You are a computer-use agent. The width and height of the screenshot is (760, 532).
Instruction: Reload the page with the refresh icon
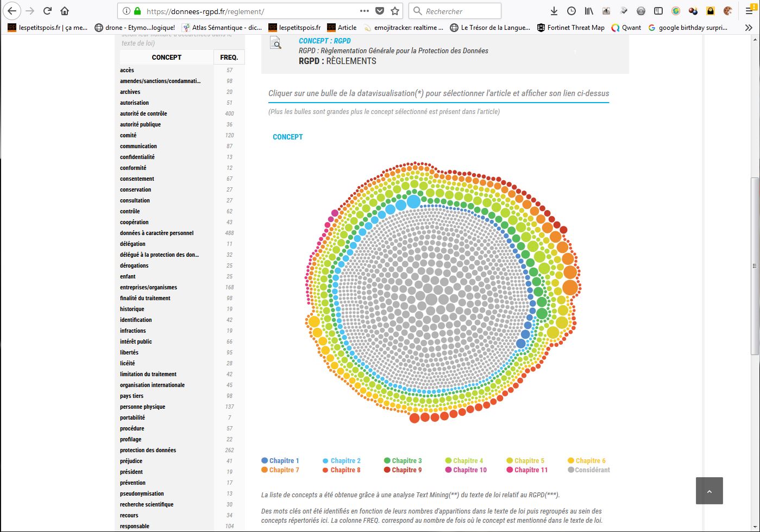pyautogui.click(x=47, y=11)
